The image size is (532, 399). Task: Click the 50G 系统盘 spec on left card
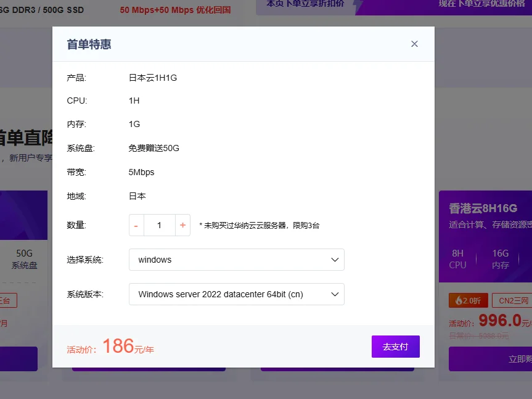[25, 259]
